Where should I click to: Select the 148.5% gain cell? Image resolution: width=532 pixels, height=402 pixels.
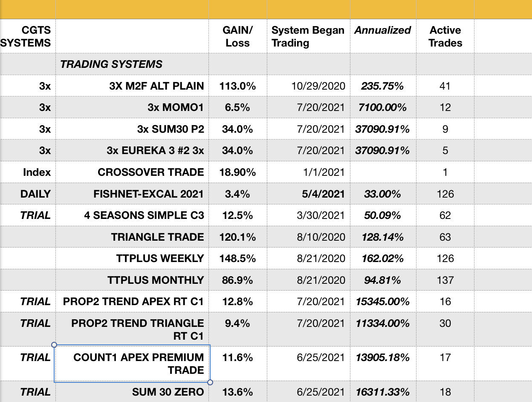point(237,259)
